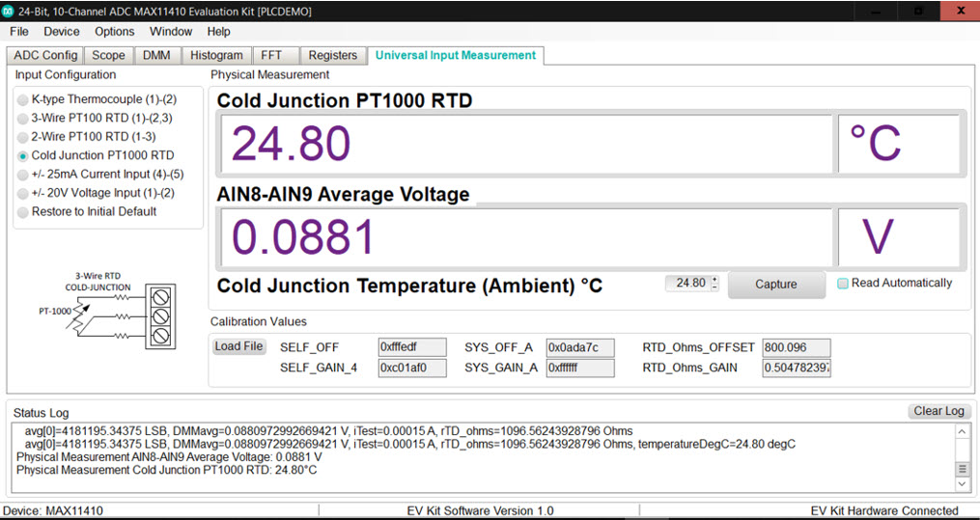
Task: Switch to the ADC Config tab
Action: click(x=45, y=56)
